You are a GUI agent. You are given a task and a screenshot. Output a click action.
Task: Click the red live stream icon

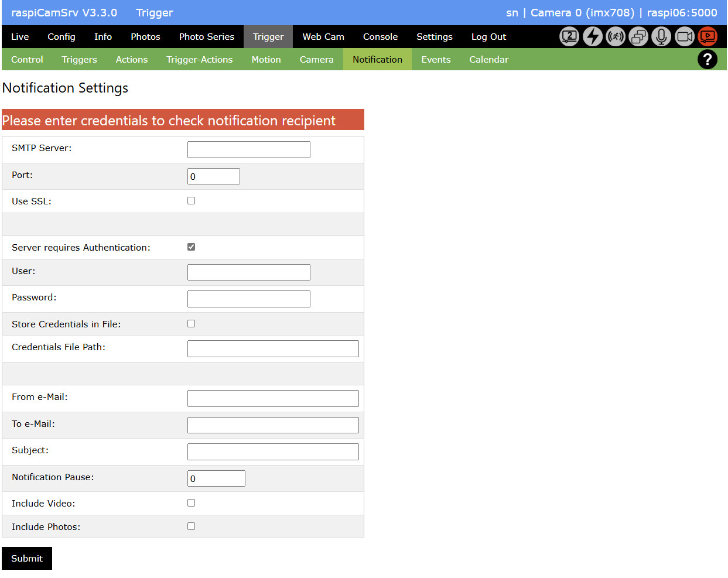point(708,37)
